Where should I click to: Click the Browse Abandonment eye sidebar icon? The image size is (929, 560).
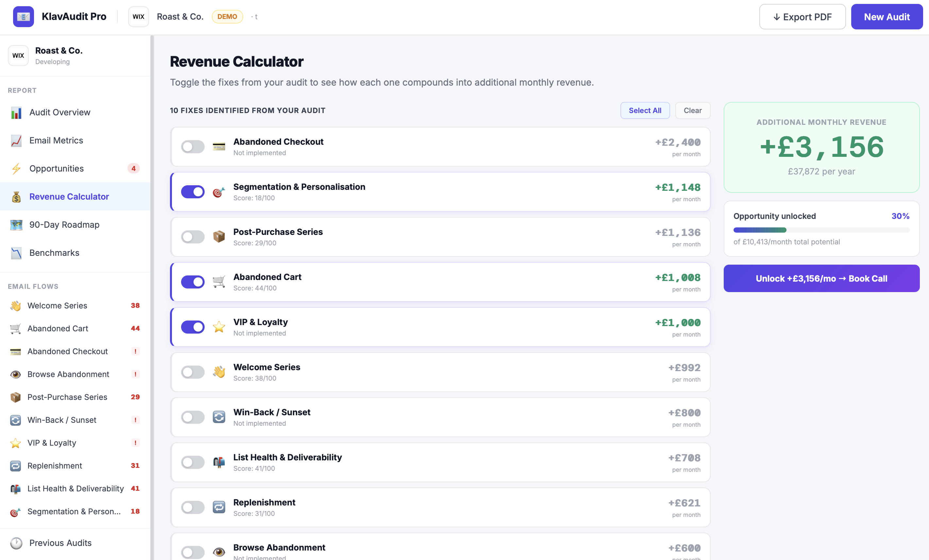point(15,375)
